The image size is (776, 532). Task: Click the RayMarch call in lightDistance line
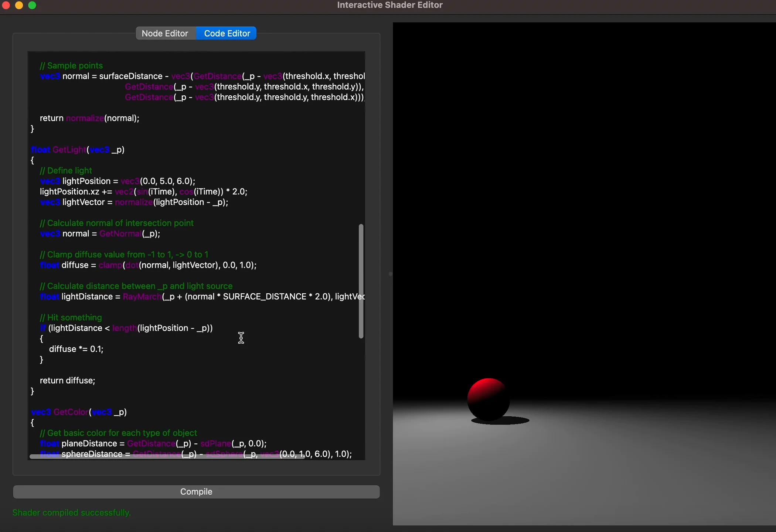tap(142, 297)
